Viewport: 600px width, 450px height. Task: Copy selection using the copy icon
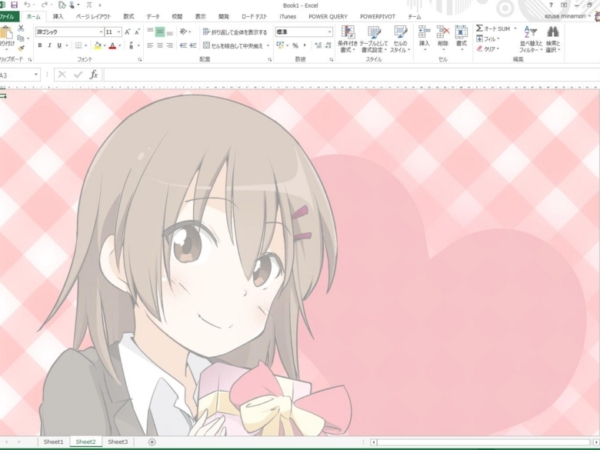21,38
